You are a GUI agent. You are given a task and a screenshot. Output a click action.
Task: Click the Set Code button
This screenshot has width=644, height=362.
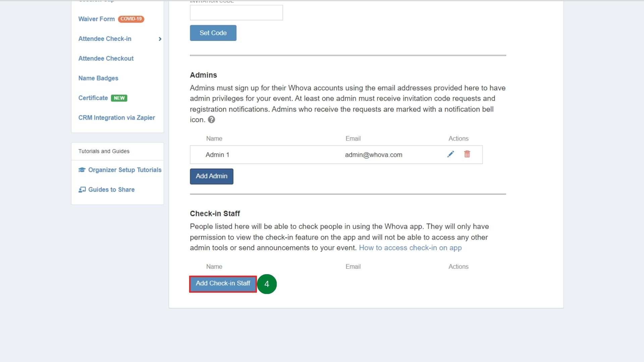[x=213, y=33]
